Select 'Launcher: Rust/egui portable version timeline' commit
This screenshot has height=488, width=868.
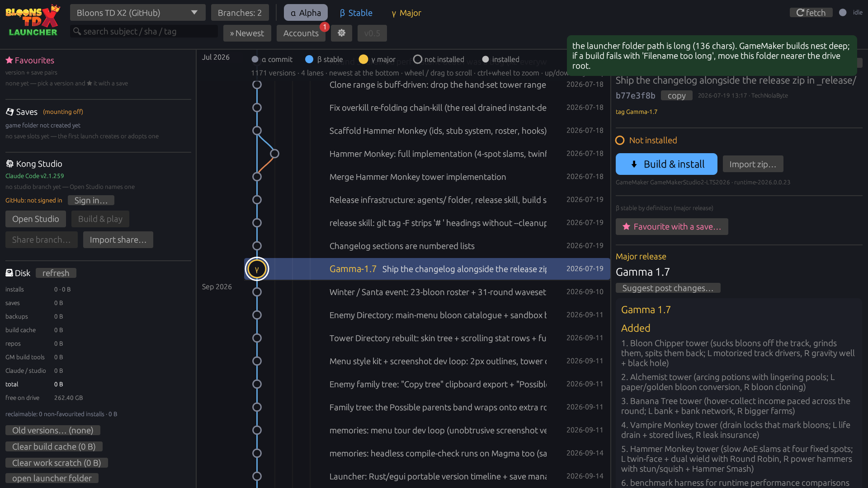(x=427, y=476)
